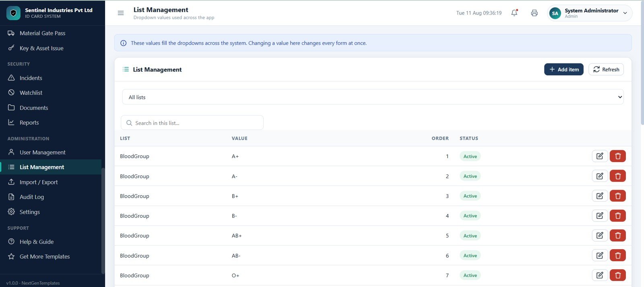
Task: Click the info icon in the banner
Action: (x=124, y=43)
